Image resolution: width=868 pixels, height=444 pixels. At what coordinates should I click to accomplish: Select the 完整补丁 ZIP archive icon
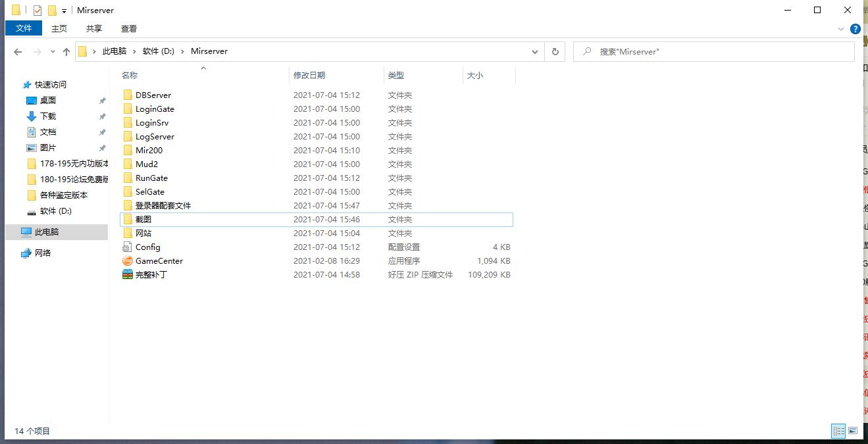(x=128, y=275)
